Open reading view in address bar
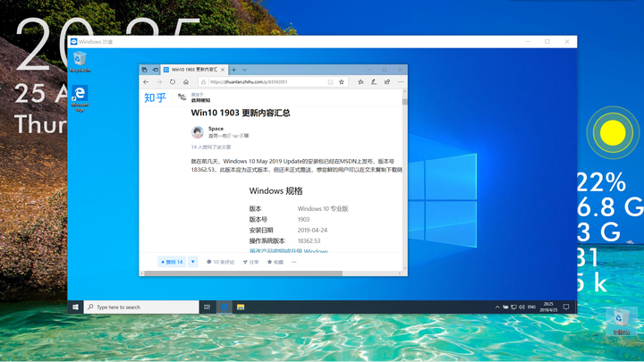 click(x=330, y=82)
